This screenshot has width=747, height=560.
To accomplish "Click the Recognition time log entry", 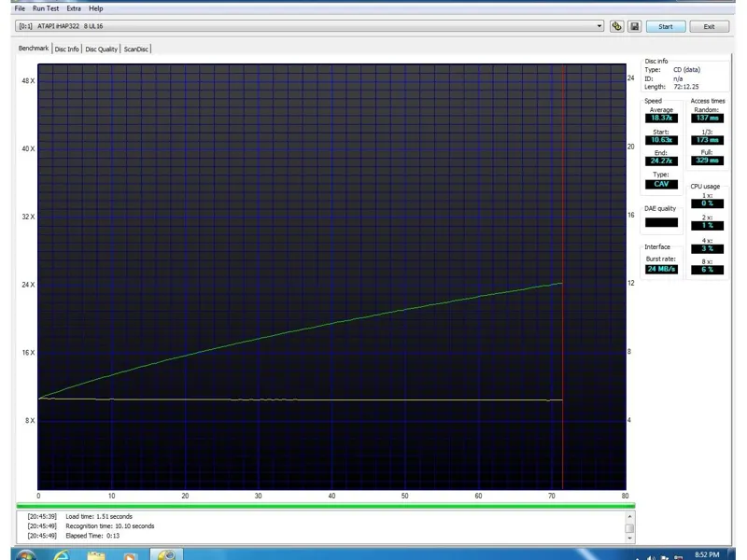I will click(x=91, y=526).
